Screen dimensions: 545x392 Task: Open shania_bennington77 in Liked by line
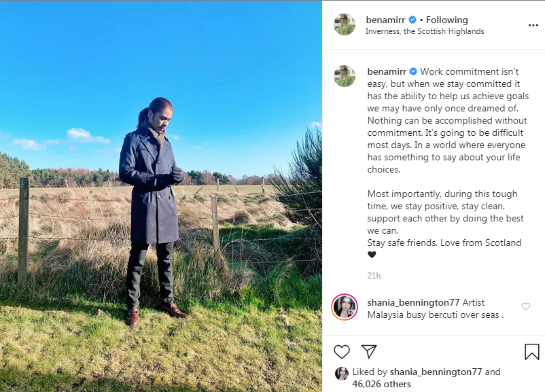(436, 372)
